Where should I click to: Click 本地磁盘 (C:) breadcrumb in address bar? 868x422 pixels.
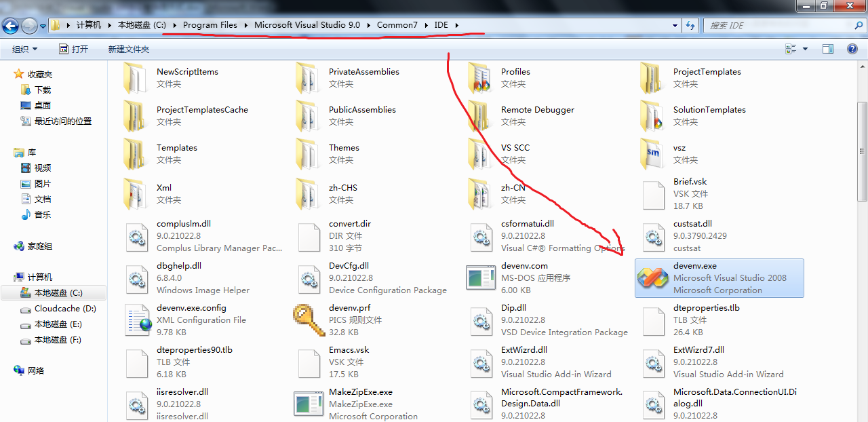coord(142,25)
